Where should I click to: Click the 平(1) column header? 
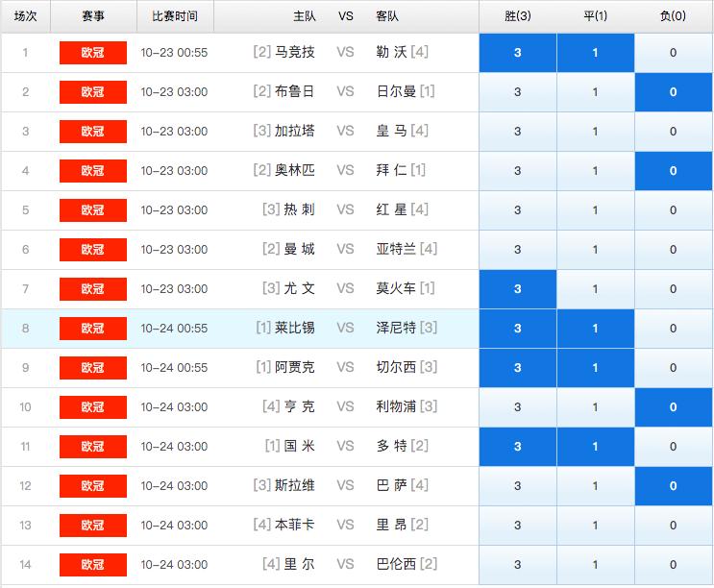click(x=595, y=16)
